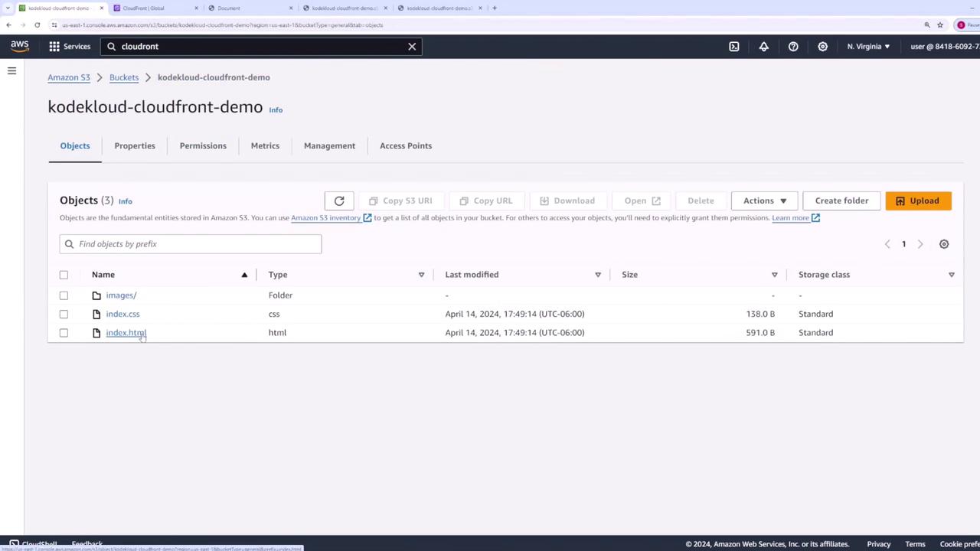Open the Privacy footer link
This screenshot has width=980, height=551.
[879, 544]
